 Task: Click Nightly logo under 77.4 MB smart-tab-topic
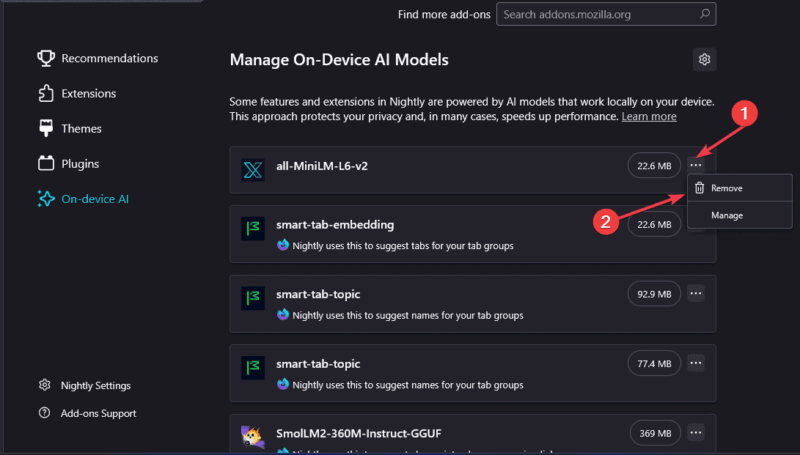(283, 385)
